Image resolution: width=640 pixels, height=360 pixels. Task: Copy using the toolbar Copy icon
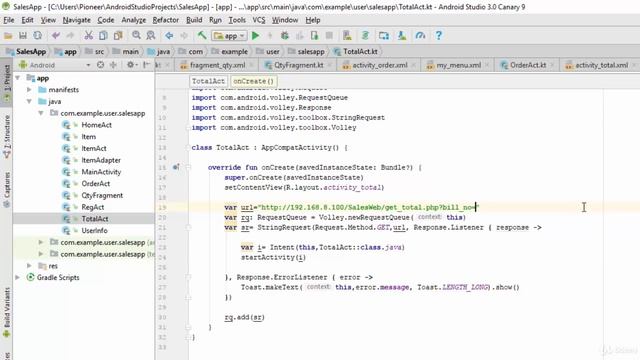[103, 36]
